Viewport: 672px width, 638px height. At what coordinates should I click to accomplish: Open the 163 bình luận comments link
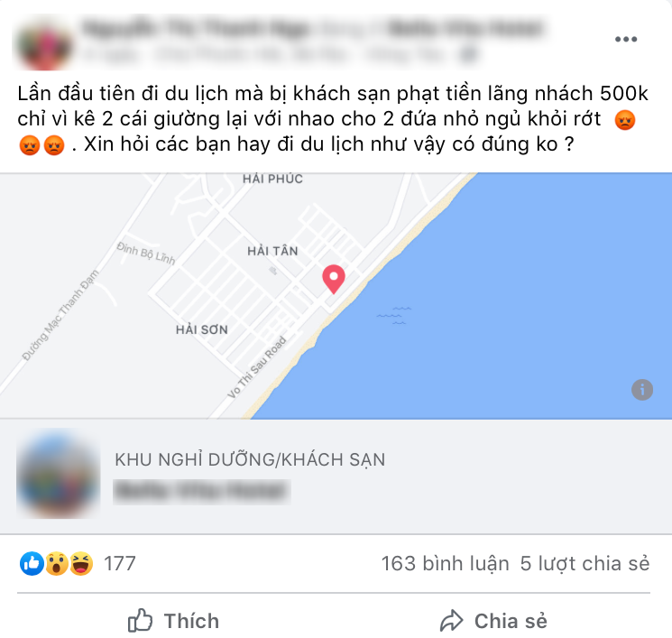point(445,563)
